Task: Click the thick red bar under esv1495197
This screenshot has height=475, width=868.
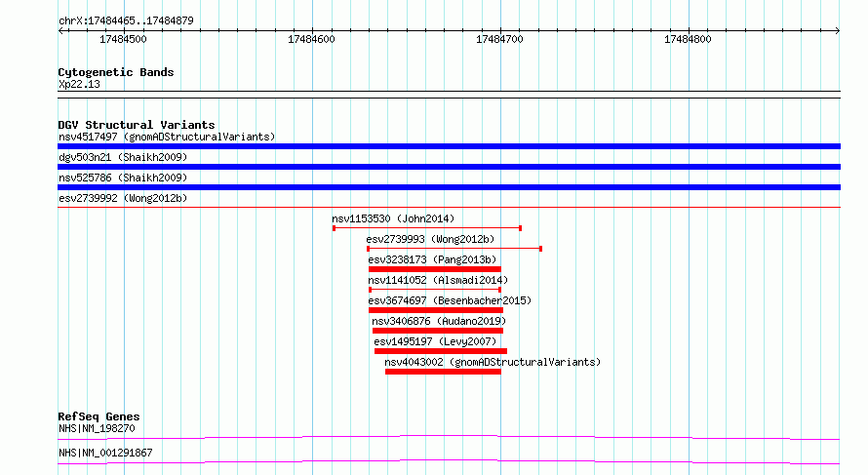Action: (441, 351)
